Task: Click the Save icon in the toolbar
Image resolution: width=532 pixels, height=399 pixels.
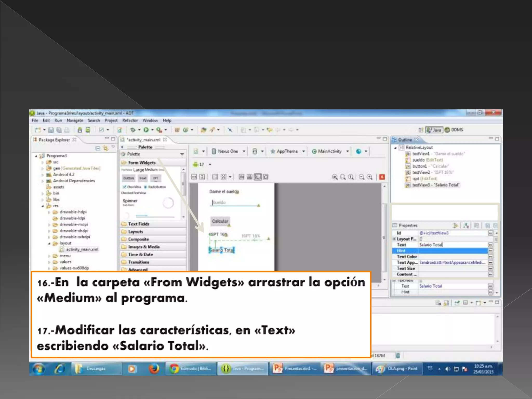Action: (51, 130)
